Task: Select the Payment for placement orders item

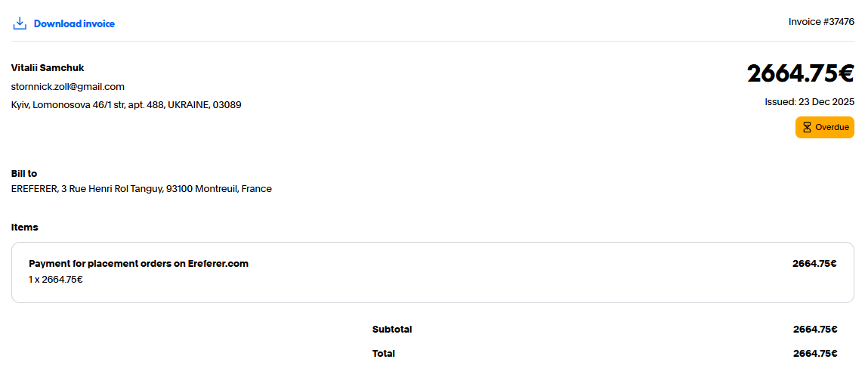Action: click(138, 264)
